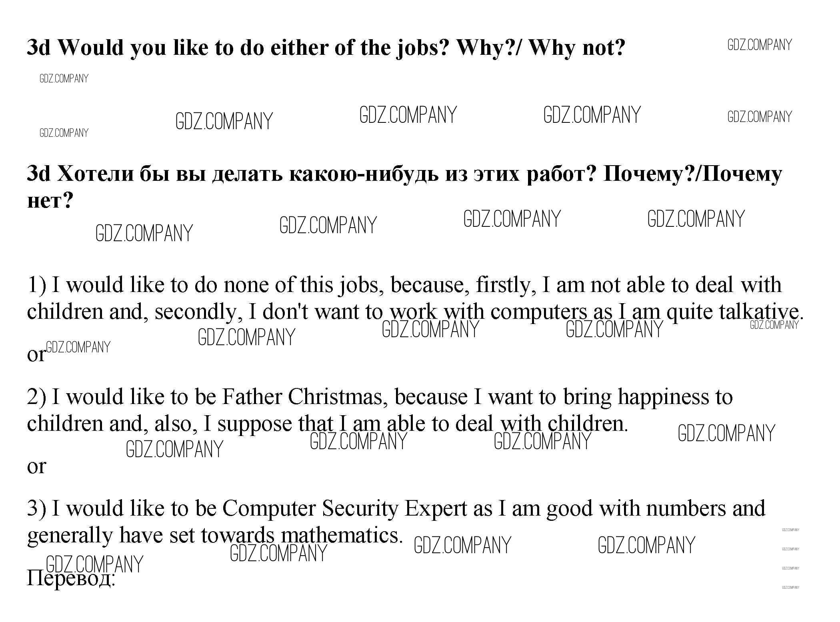This screenshot has height=622, width=840.
Task: Click the numbering "1)" of first answer
Action: point(36,285)
